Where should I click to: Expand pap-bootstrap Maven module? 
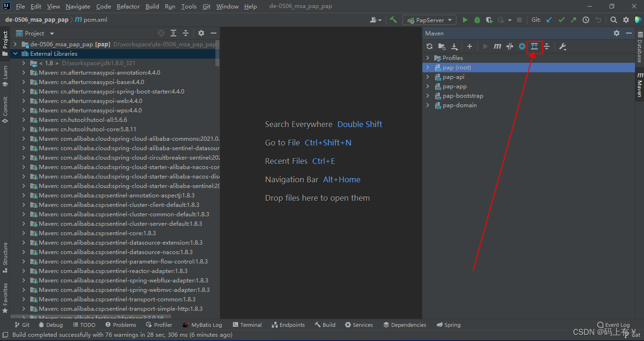[x=428, y=95]
